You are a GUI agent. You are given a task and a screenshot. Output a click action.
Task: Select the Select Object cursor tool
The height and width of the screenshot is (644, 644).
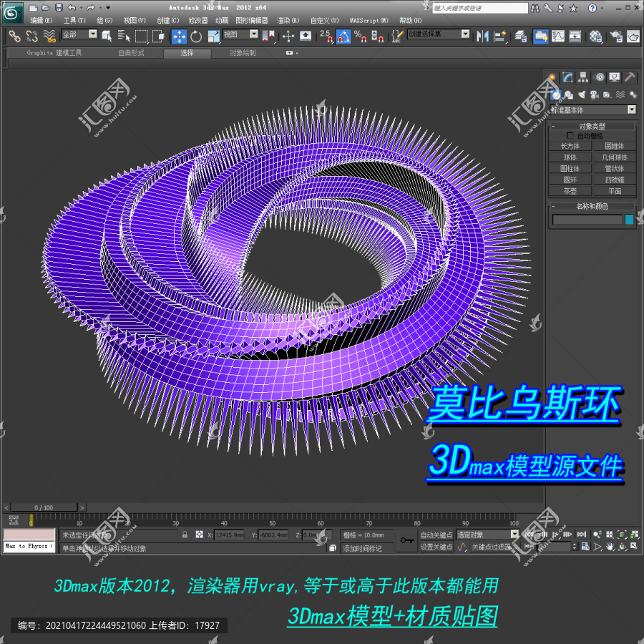point(107,36)
